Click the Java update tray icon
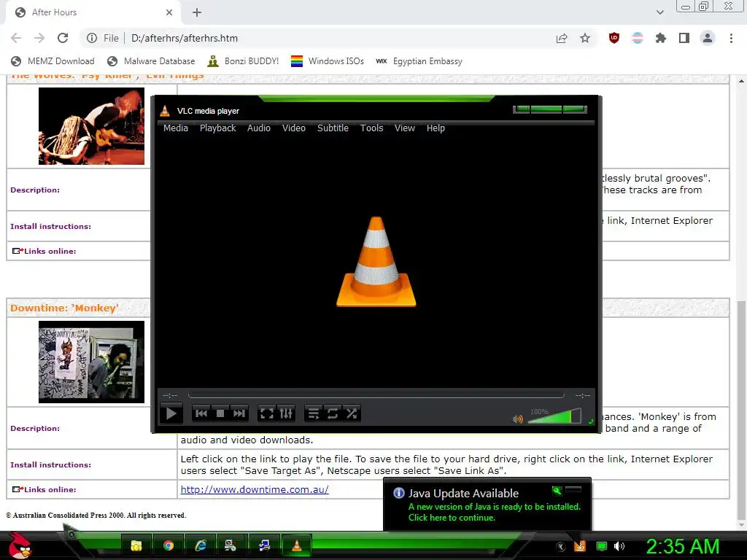This screenshot has height=560, width=747. (x=580, y=546)
